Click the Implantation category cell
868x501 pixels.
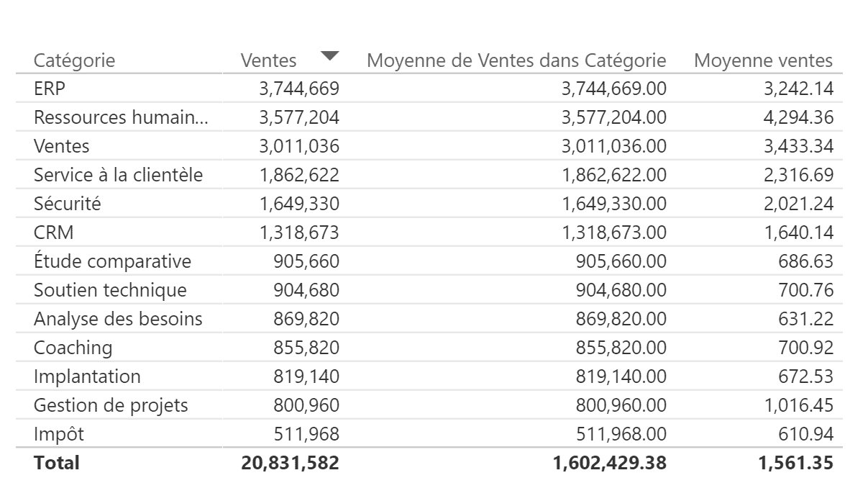coord(87,376)
